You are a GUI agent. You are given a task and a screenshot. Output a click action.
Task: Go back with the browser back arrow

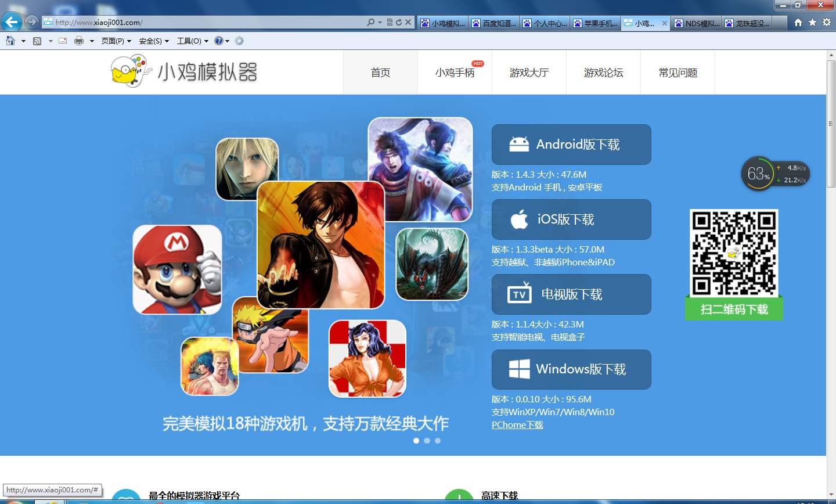click(x=12, y=23)
